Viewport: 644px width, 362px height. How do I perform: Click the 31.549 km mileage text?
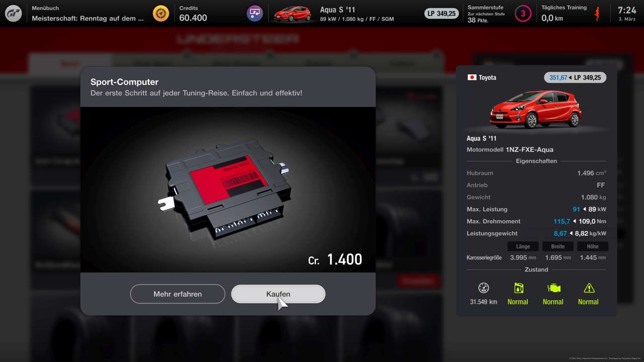[x=484, y=302]
